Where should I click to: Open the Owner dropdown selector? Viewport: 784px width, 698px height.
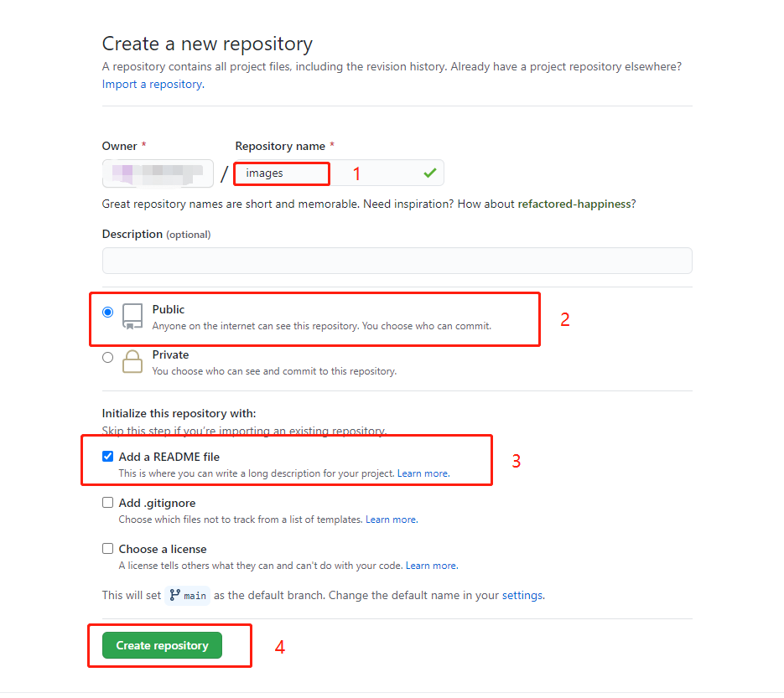click(158, 173)
